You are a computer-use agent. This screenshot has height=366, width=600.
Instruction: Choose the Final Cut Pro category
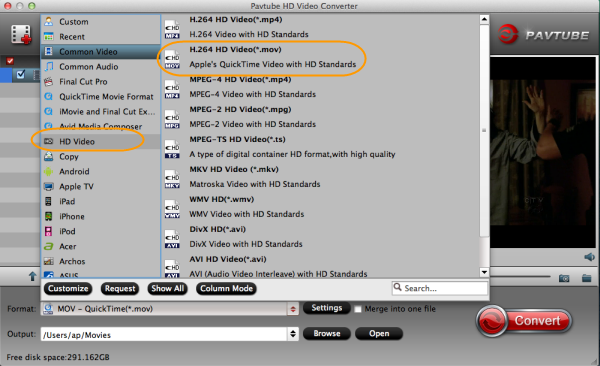tap(101, 82)
